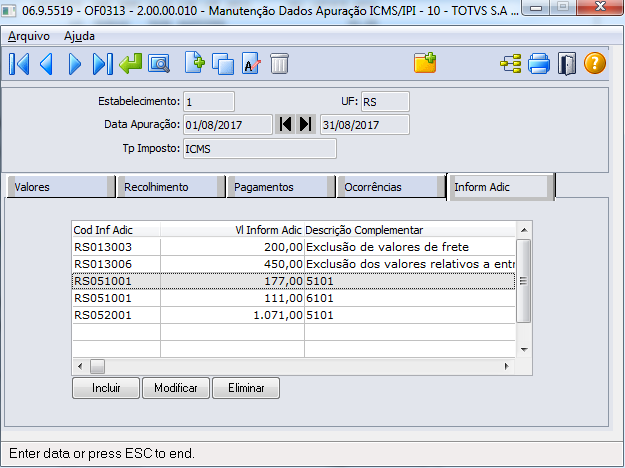The image size is (625, 468).
Task: Click grid scroll down arrow
Action: coord(524,350)
